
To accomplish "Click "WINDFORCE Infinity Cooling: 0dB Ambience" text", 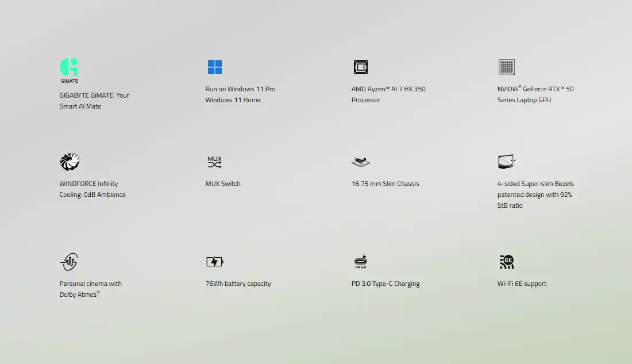I will click(93, 189).
